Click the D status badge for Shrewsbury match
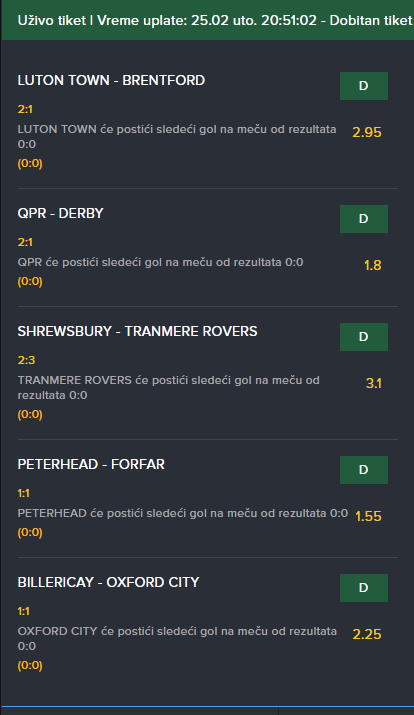This screenshot has height=715, width=414. [364, 337]
